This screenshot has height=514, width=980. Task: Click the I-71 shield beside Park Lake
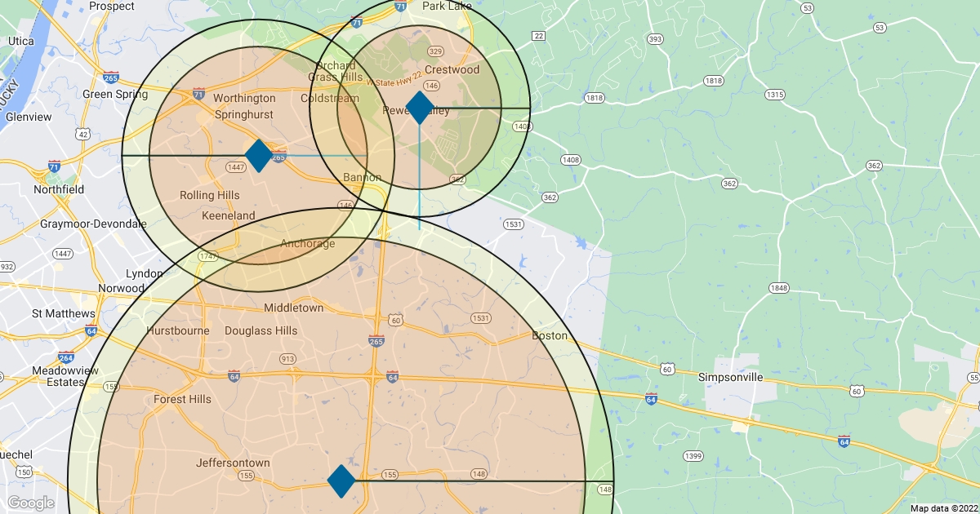click(x=400, y=7)
